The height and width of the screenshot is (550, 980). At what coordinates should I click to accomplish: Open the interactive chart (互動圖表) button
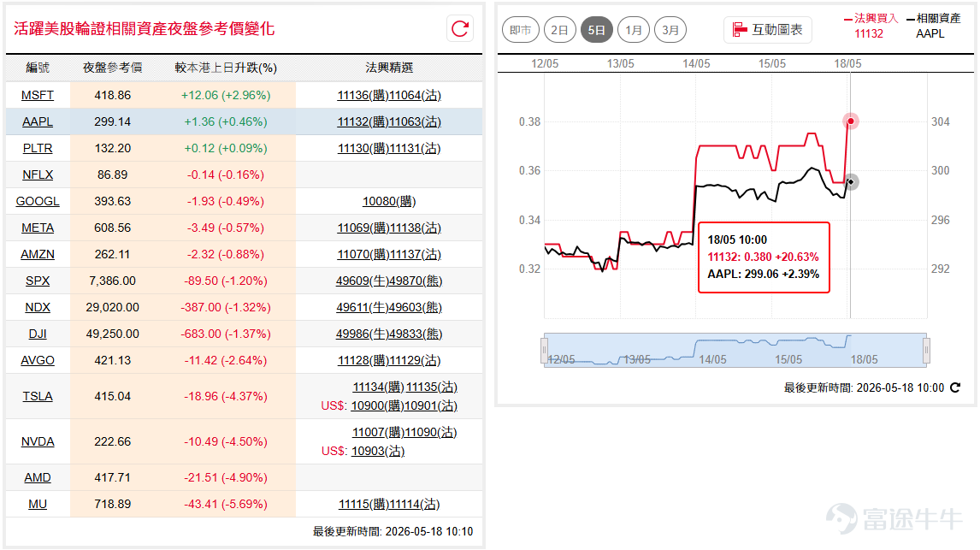point(768,29)
